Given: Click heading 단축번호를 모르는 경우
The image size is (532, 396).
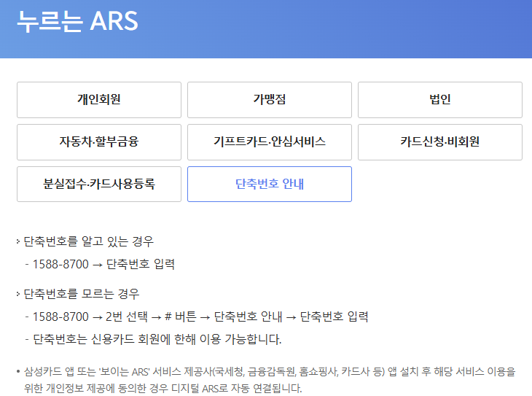Looking at the screenshot, I should point(82,294).
